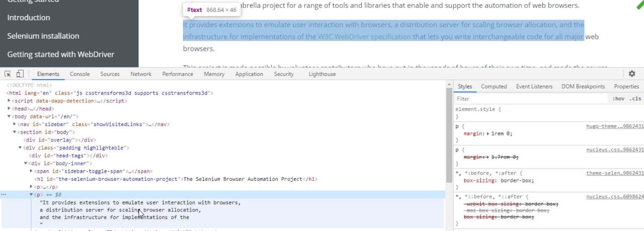Collapse the div id body-inner node
The height and width of the screenshot is (231, 644).
[x=26, y=163]
